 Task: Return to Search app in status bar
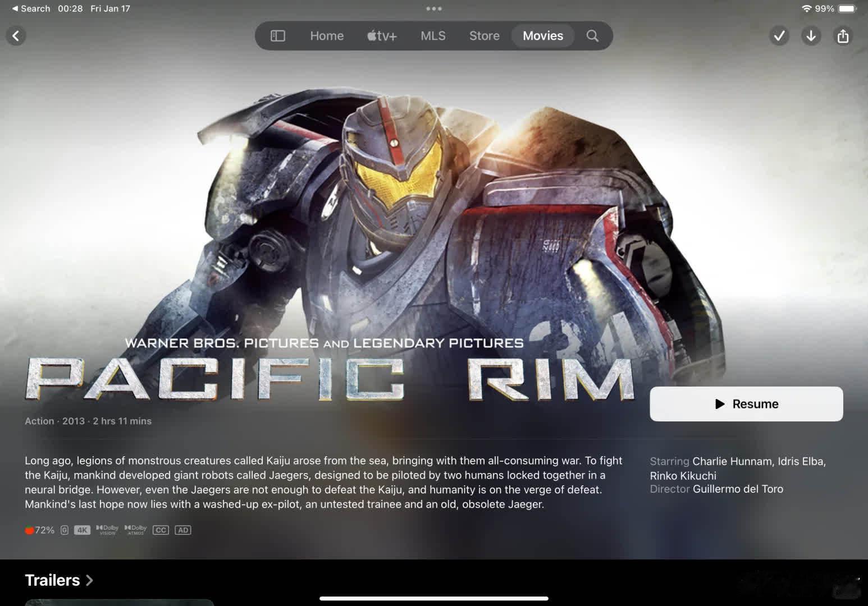[31, 8]
